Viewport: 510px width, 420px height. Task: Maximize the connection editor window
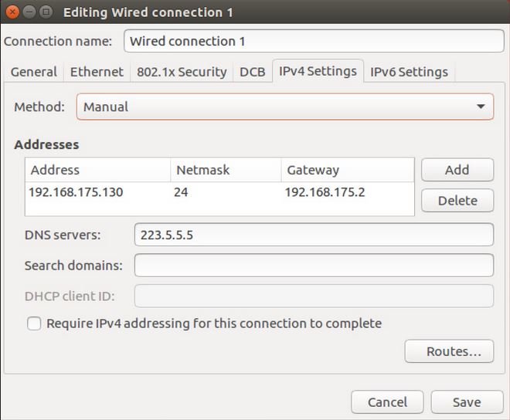point(45,12)
